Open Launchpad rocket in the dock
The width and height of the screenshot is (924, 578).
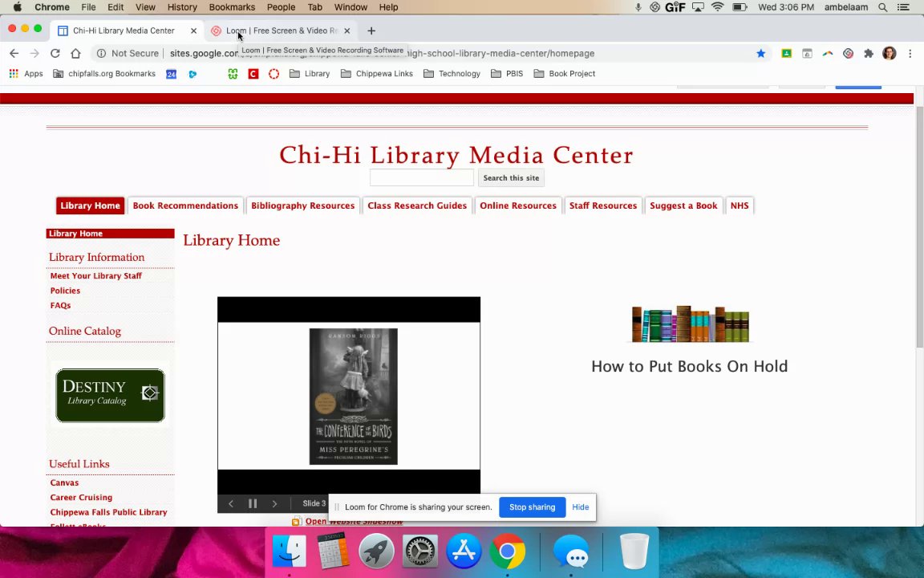[x=376, y=551]
